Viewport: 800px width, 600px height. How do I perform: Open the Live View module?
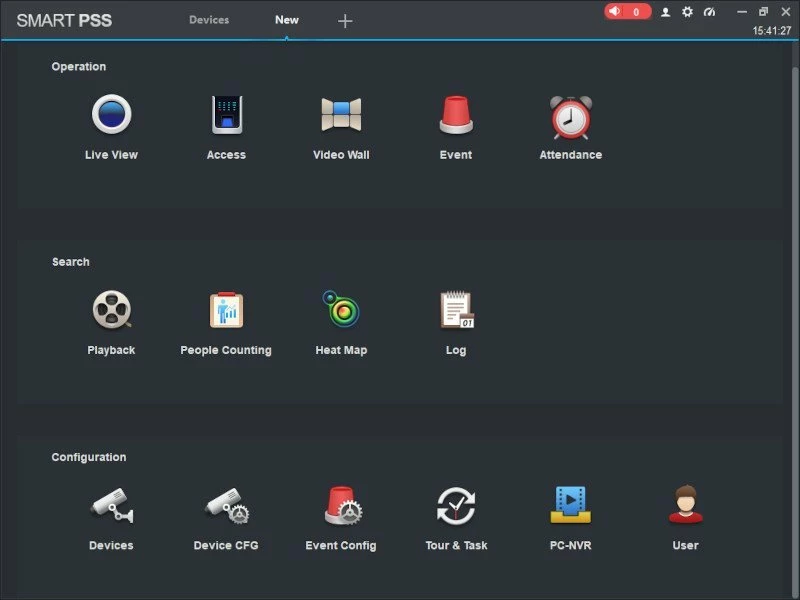tap(111, 116)
